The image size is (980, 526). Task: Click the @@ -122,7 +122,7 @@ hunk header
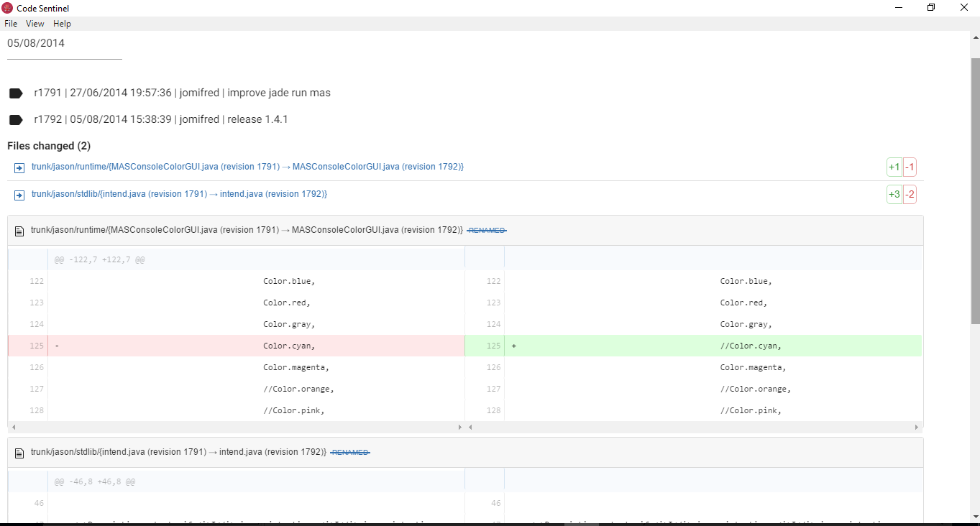(x=99, y=259)
